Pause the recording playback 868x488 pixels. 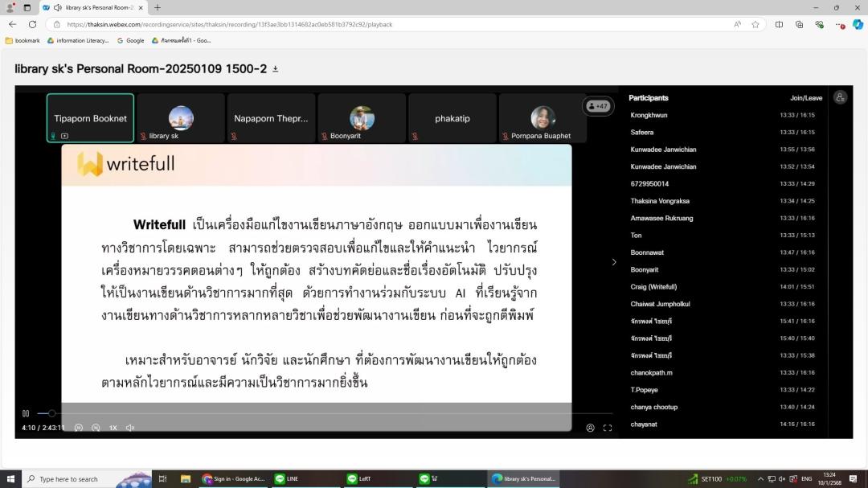pyautogui.click(x=26, y=413)
